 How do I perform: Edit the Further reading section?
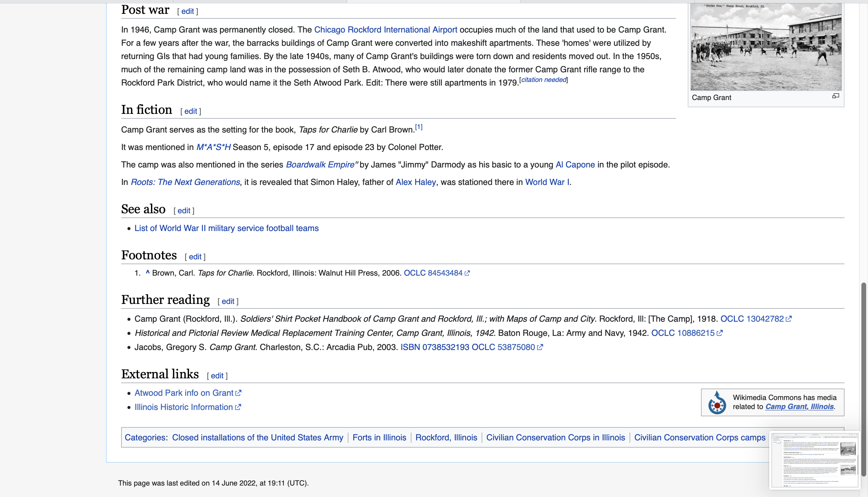(228, 302)
